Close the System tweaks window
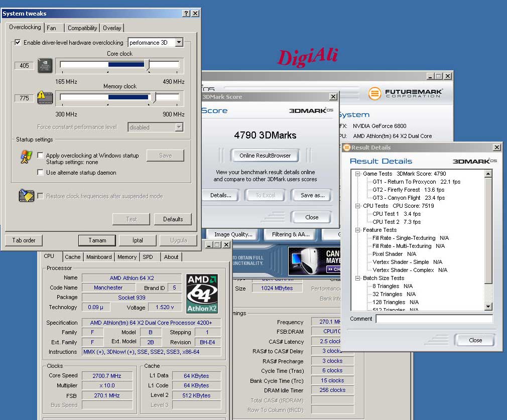 (x=195, y=13)
